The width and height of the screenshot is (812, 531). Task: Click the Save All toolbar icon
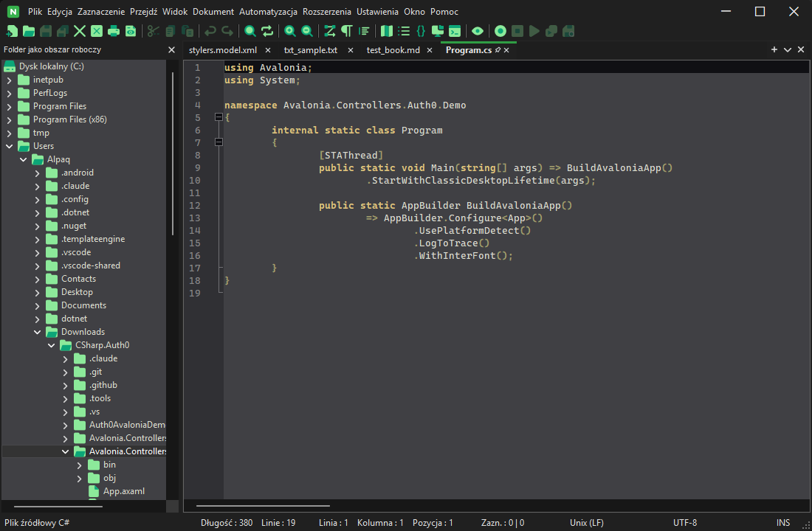click(x=63, y=31)
